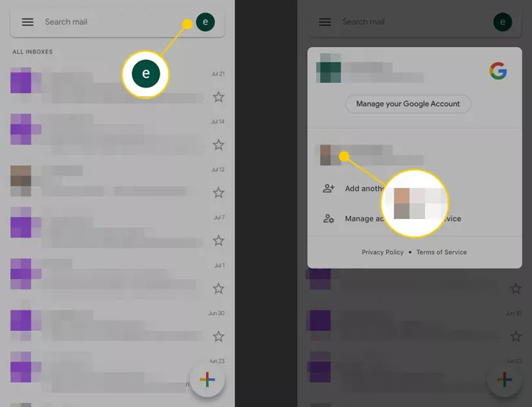Star the Jul 21 email

pos(218,97)
